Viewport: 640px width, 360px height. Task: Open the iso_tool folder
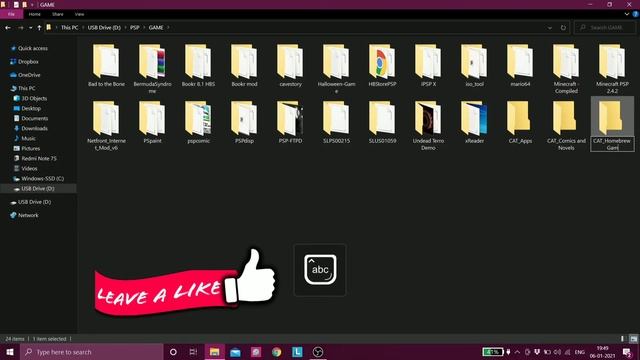click(x=474, y=66)
